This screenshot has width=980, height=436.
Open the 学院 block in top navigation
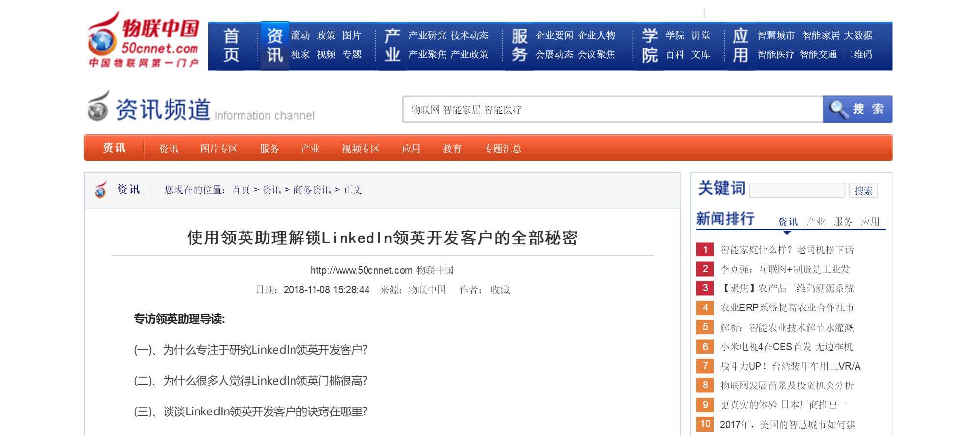[x=650, y=45]
